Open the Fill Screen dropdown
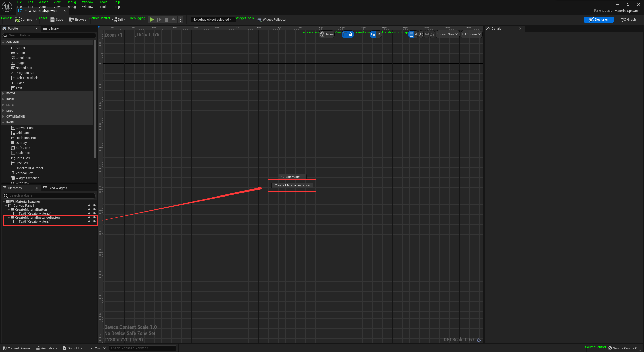644x352 pixels. click(x=471, y=34)
